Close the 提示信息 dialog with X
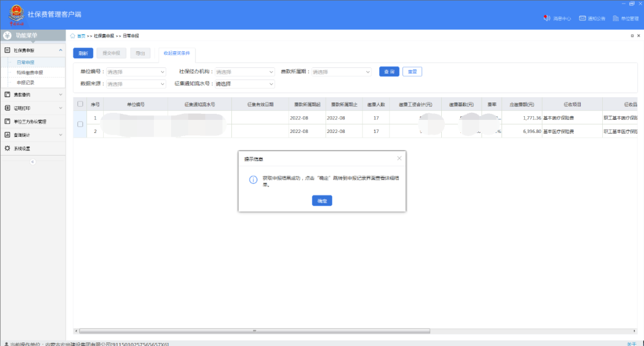Screen dimensions: 644x346 tap(399, 158)
